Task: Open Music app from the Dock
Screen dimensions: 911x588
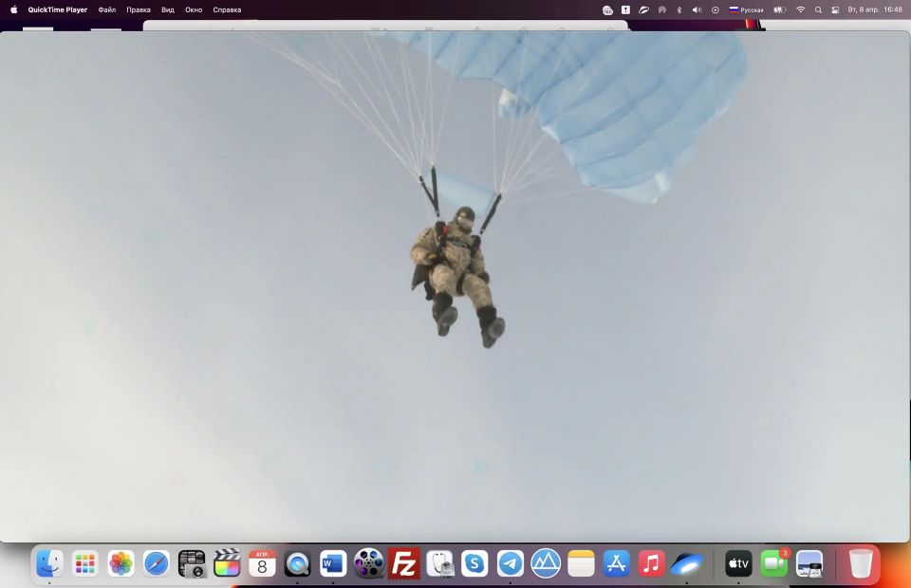Action: tap(652, 563)
